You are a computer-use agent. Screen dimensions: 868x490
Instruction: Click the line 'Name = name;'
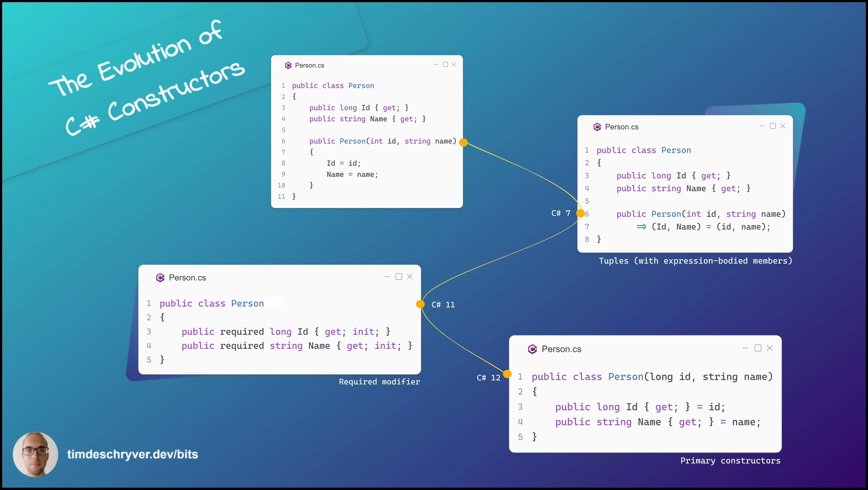pyautogui.click(x=352, y=174)
